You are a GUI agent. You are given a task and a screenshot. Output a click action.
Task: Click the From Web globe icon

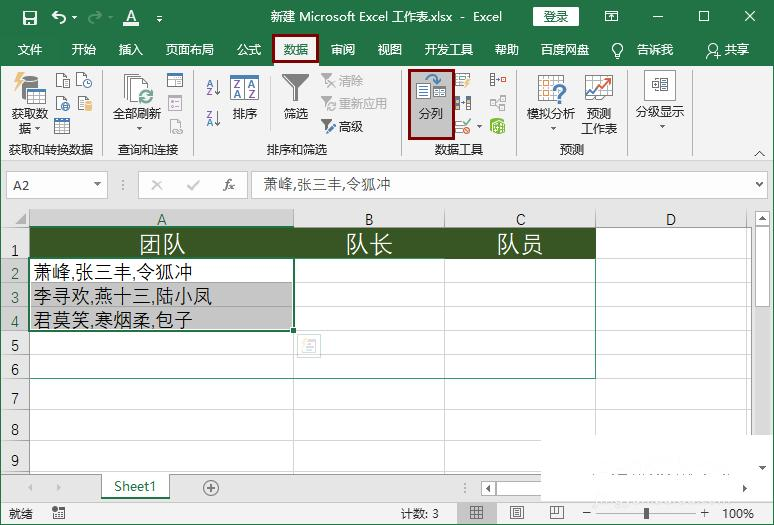pyautogui.click(x=63, y=104)
